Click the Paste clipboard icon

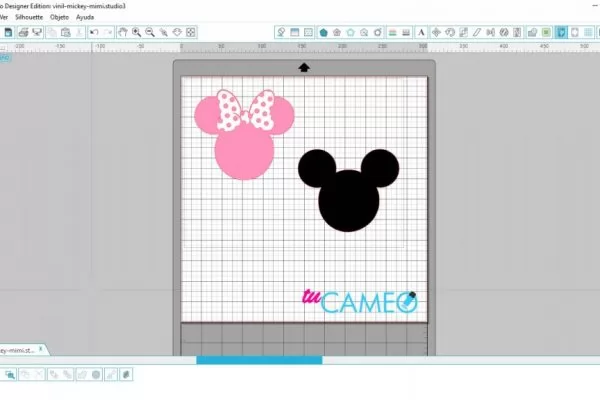65,32
